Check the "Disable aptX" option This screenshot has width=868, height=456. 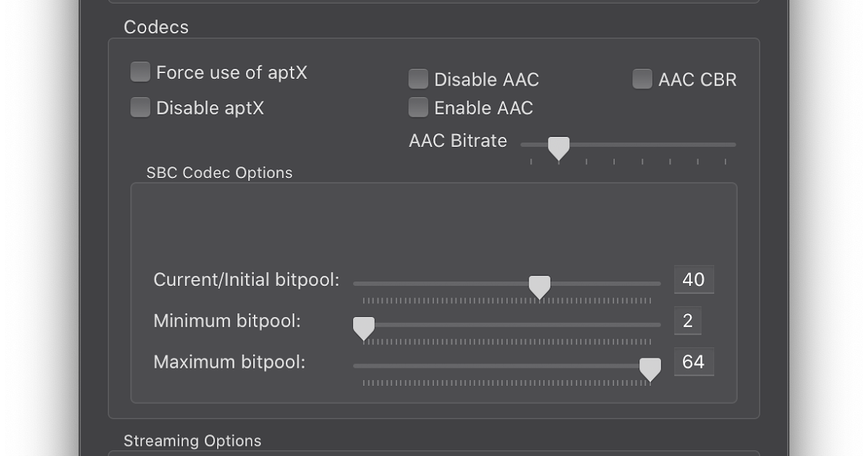pyautogui.click(x=140, y=106)
